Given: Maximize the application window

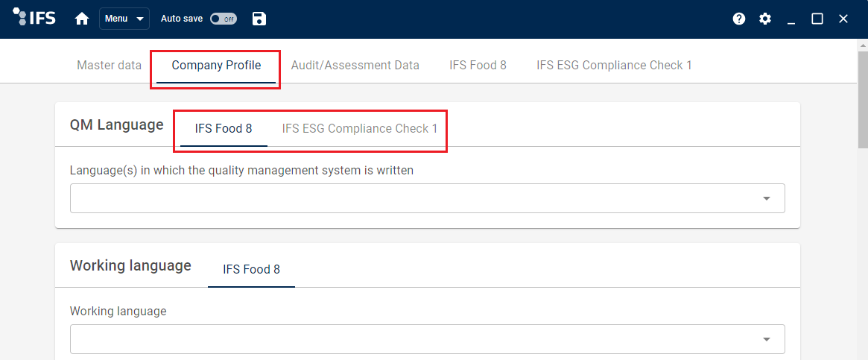Looking at the screenshot, I should 817,19.
